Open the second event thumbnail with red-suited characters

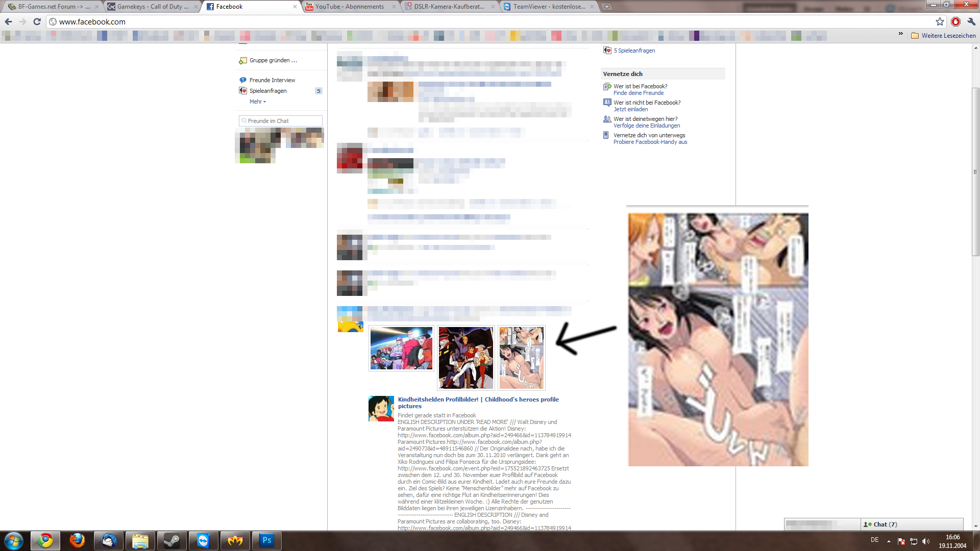point(465,358)
